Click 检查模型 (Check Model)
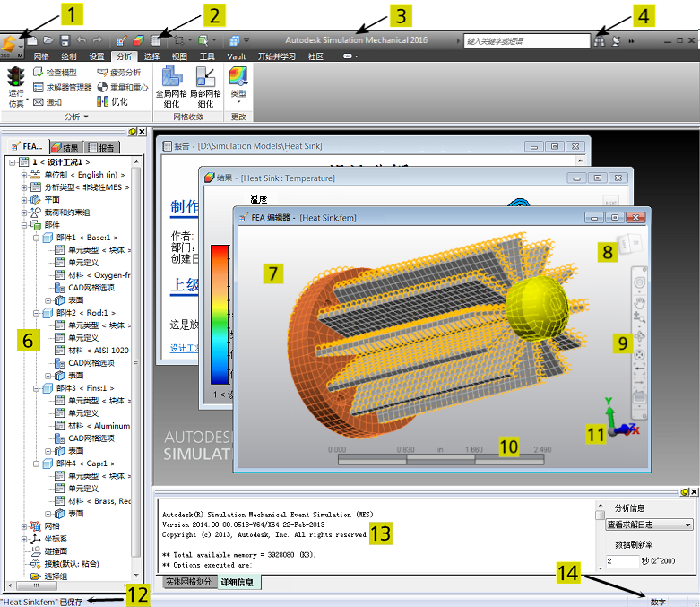This screenshot has height=607, width=700. (x=56, y=73)
